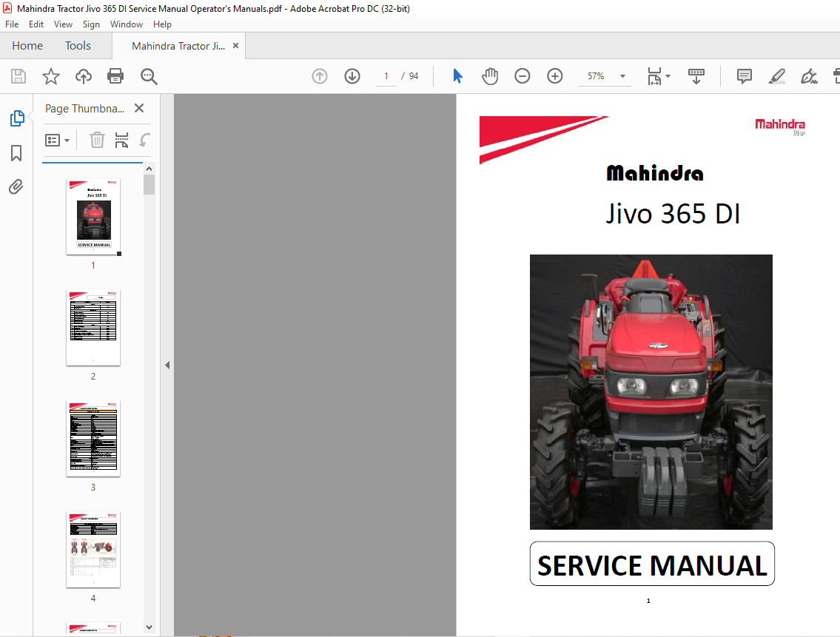The width and height of the screenshot is (840, 637).
Task: Go to next page arrow
Action: 352,76
